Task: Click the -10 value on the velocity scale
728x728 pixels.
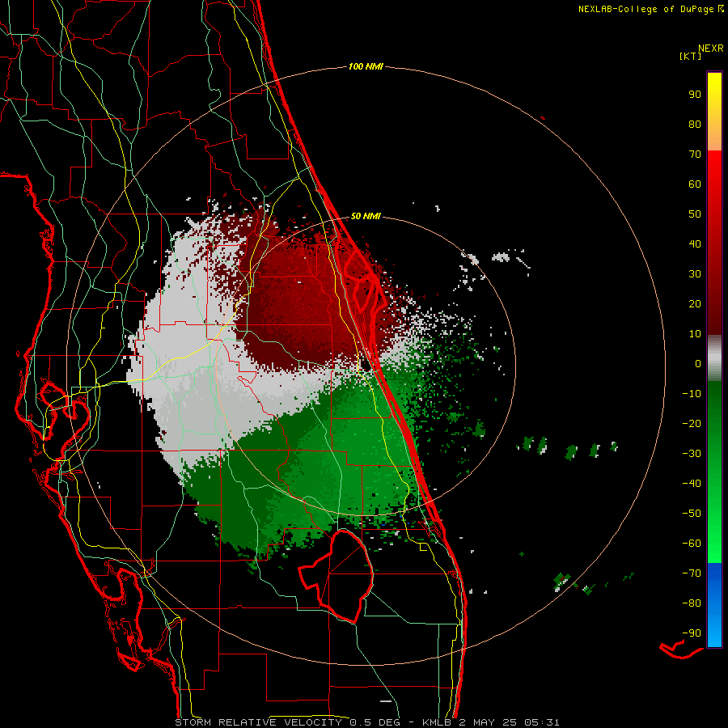Action: [692, 394]
